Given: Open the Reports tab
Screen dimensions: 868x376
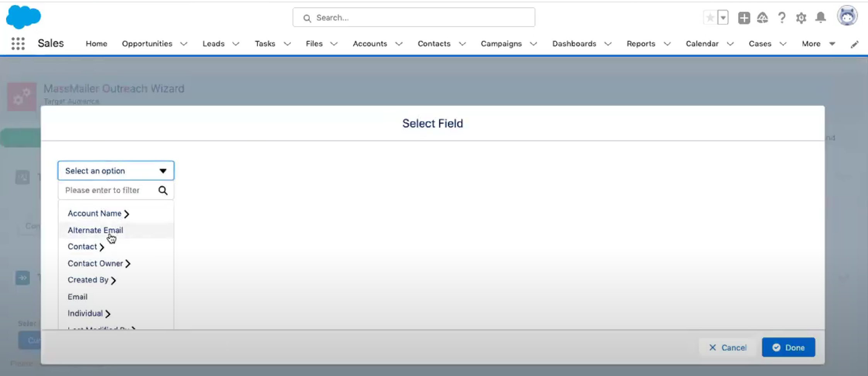Looking at the screenshot, I should (641, 44).
